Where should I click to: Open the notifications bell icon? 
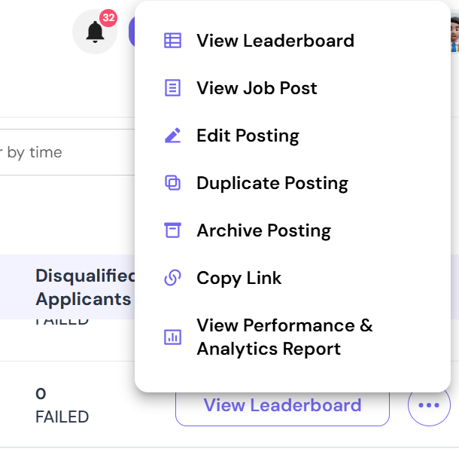95,32
